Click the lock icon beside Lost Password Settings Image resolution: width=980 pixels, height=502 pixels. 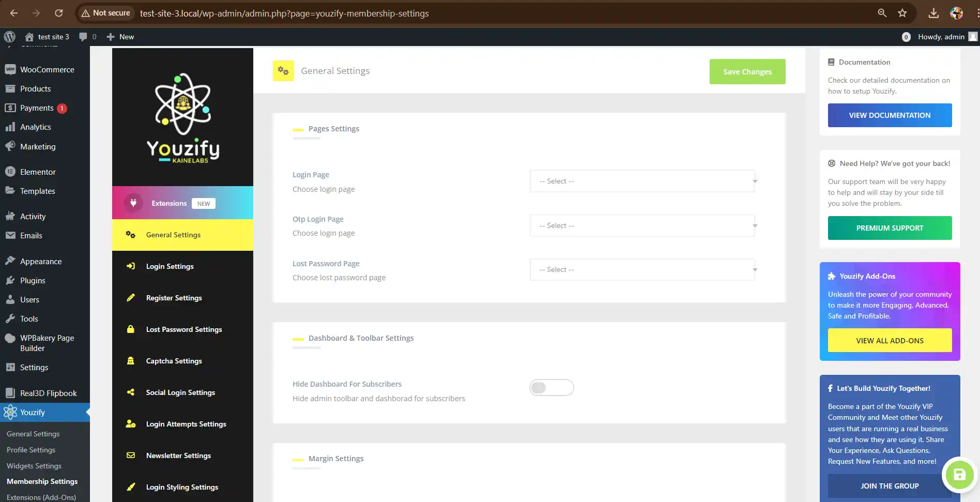pyautogui.click(x=131, y=329)
